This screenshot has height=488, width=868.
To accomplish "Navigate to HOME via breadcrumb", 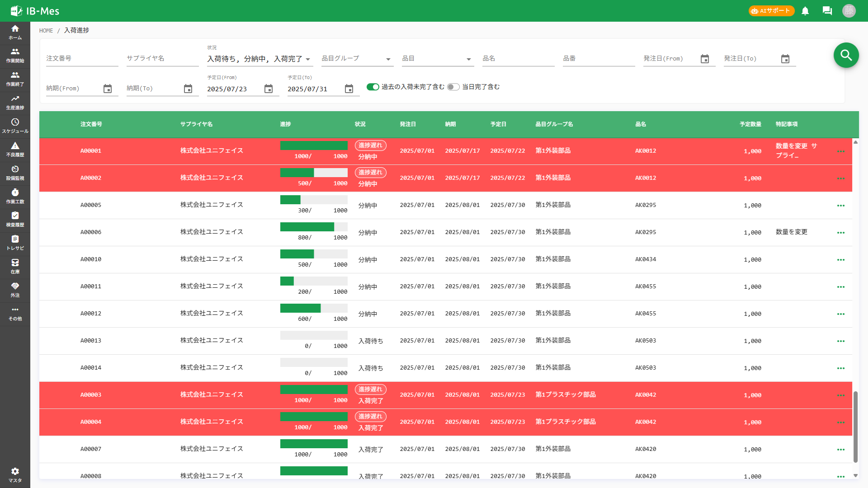I will pos(46,30).
